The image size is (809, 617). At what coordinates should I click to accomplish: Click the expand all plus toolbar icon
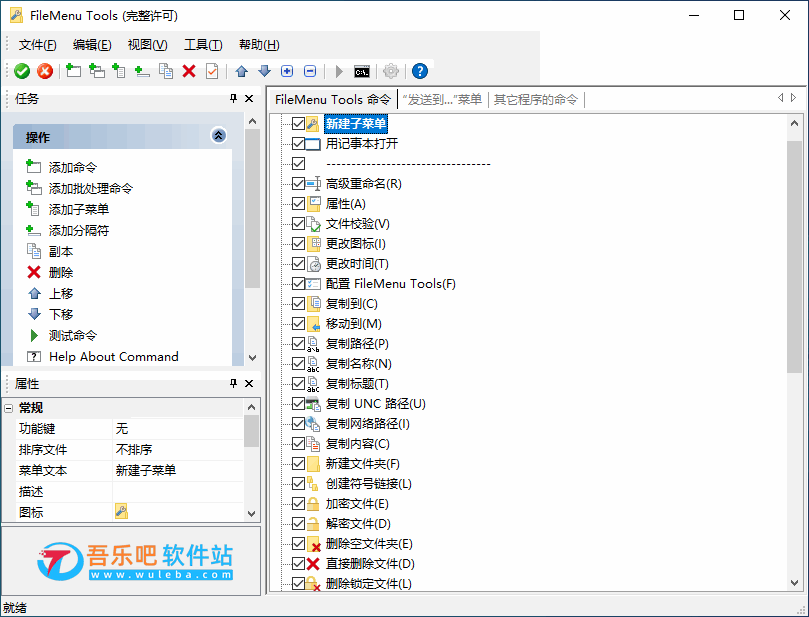287,71
